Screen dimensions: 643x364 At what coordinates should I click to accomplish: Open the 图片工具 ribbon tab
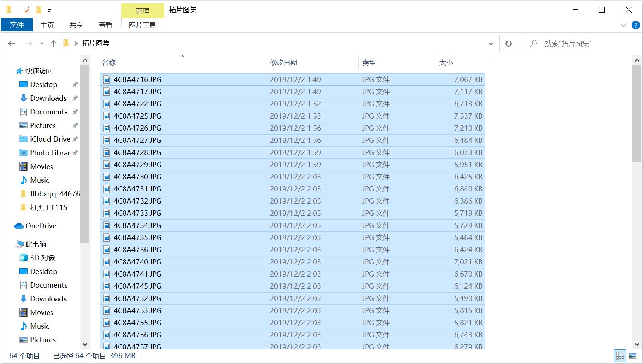142,25
